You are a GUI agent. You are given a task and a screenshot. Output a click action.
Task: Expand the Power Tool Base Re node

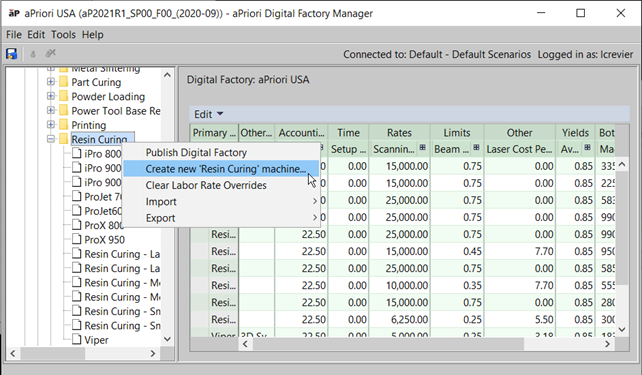point(51,111)
